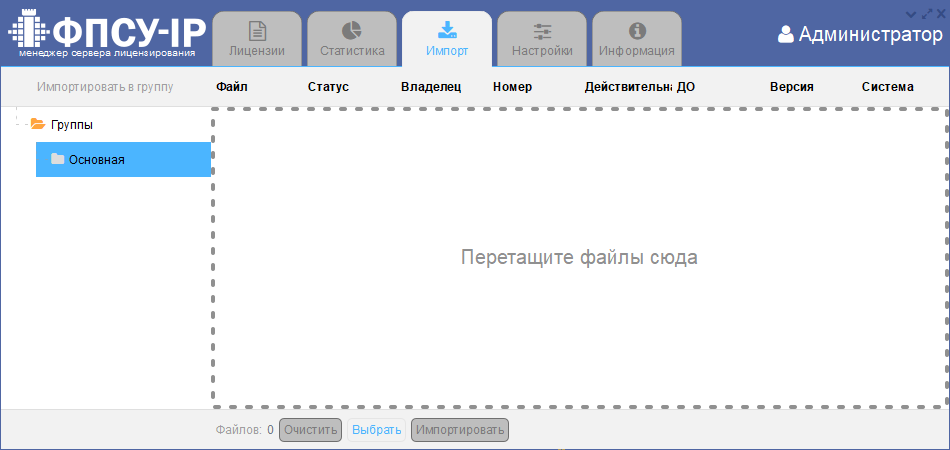Click the Владелец column header
The image size is (950, 450).
pos(431,87)
